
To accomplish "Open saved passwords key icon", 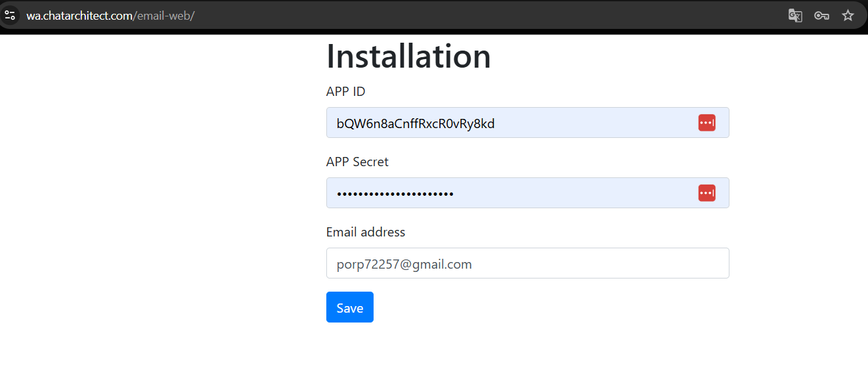I will coord(821,16).
